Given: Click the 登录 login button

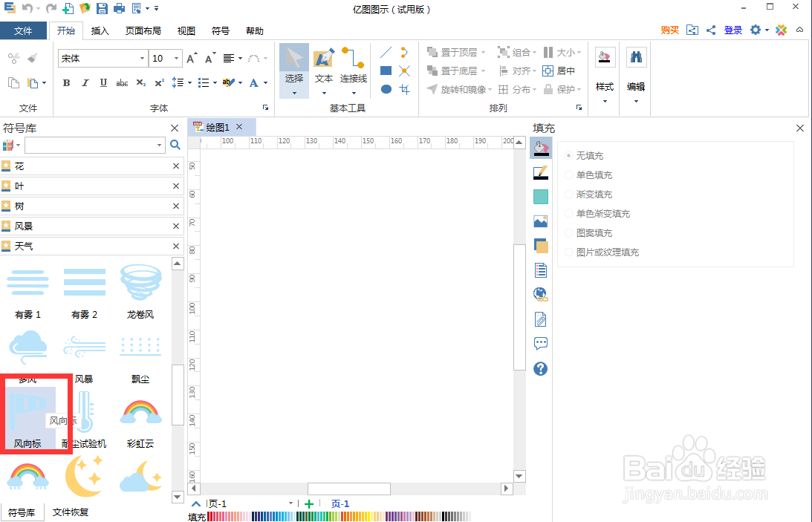Looking at the screenshot, I should [x=733, y=30].
